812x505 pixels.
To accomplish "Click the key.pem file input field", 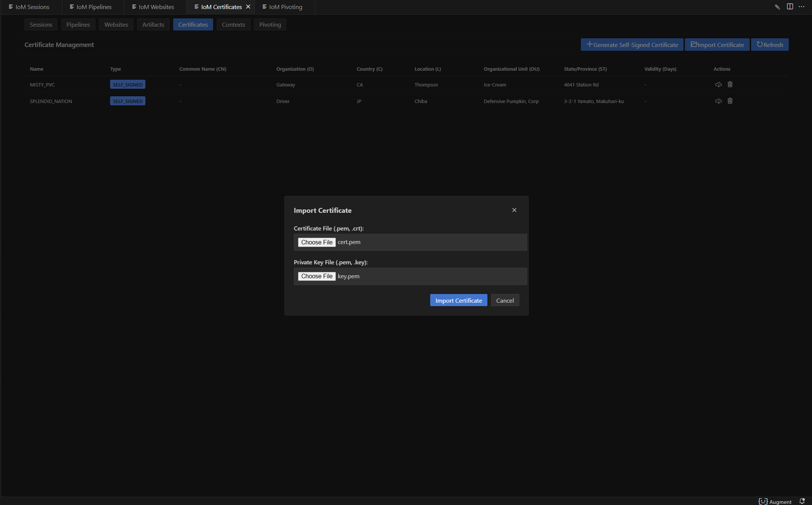I will (x=410, y=276).
